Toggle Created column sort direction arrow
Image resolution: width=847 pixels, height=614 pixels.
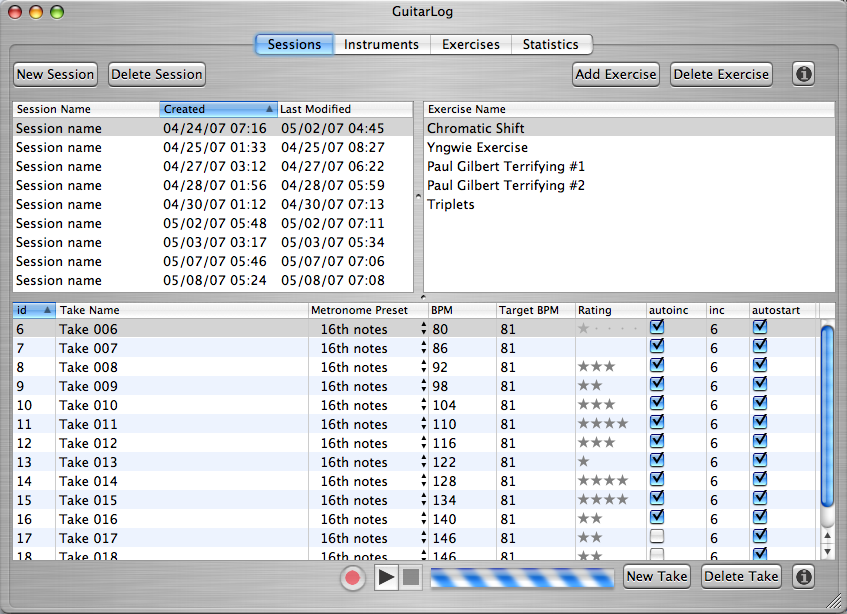click(269, 109)
